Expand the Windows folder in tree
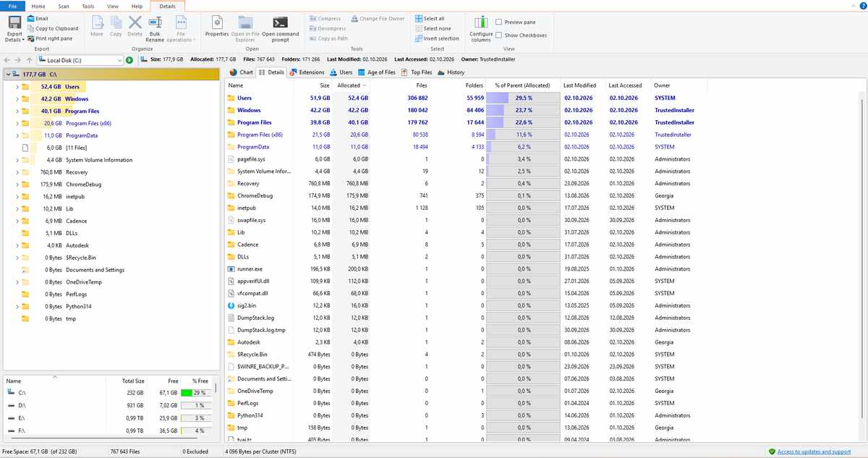The height and width of the screenshot is (458, 868). (x=16, y=98)
